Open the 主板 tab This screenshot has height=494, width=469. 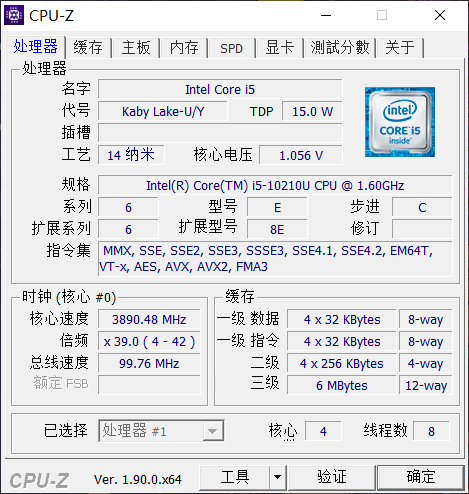(x=136, y=47)
